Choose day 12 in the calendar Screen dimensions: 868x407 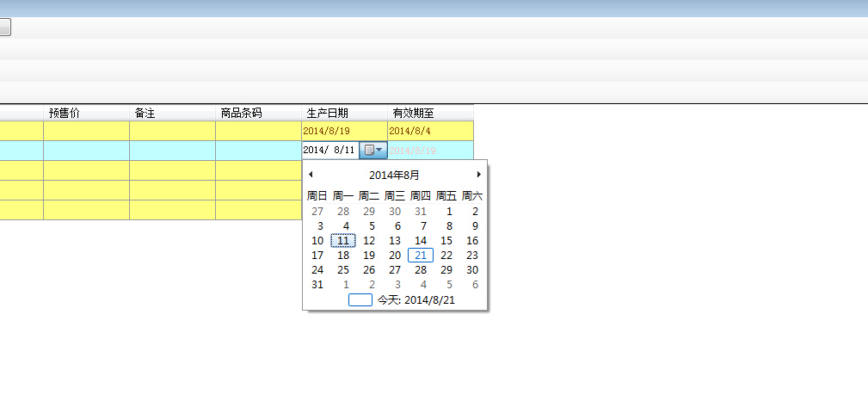pyautogui.click(x=369, y=241)
